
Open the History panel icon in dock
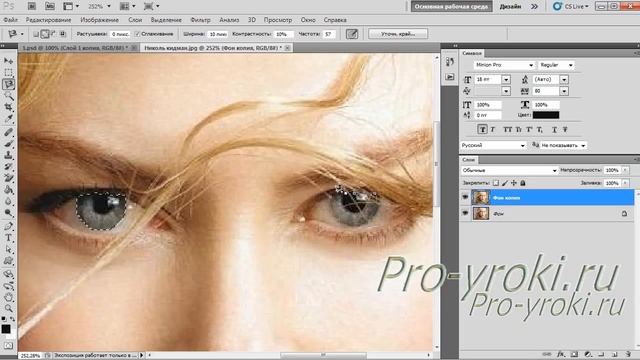(450, 62)
